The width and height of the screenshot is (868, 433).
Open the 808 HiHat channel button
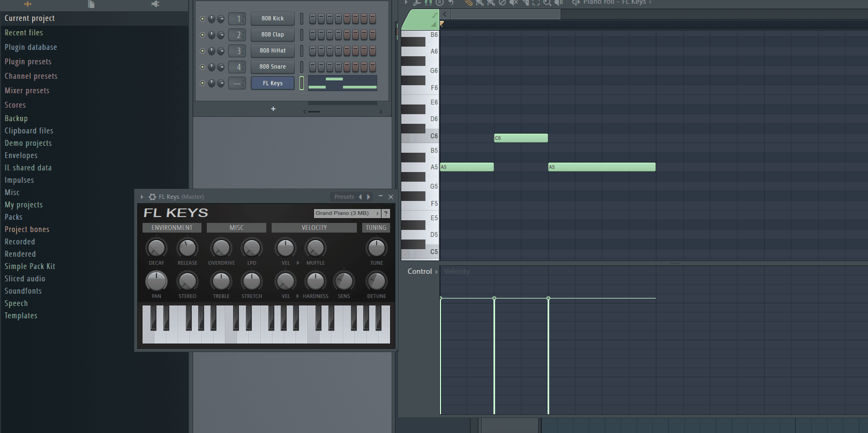(x=273, y=51)
